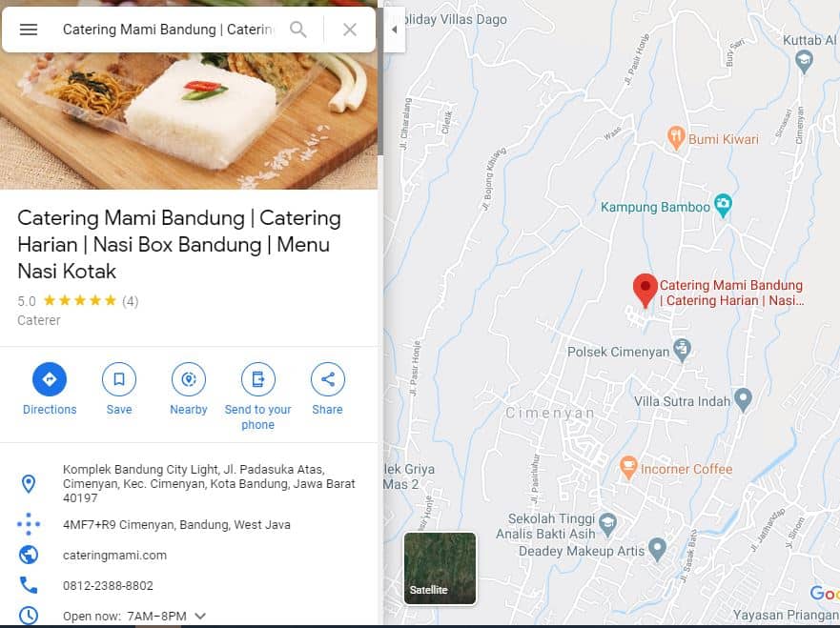Click the search magnifier icon
The height and width of the screenshot is (628, 840).
coord(298,30)
